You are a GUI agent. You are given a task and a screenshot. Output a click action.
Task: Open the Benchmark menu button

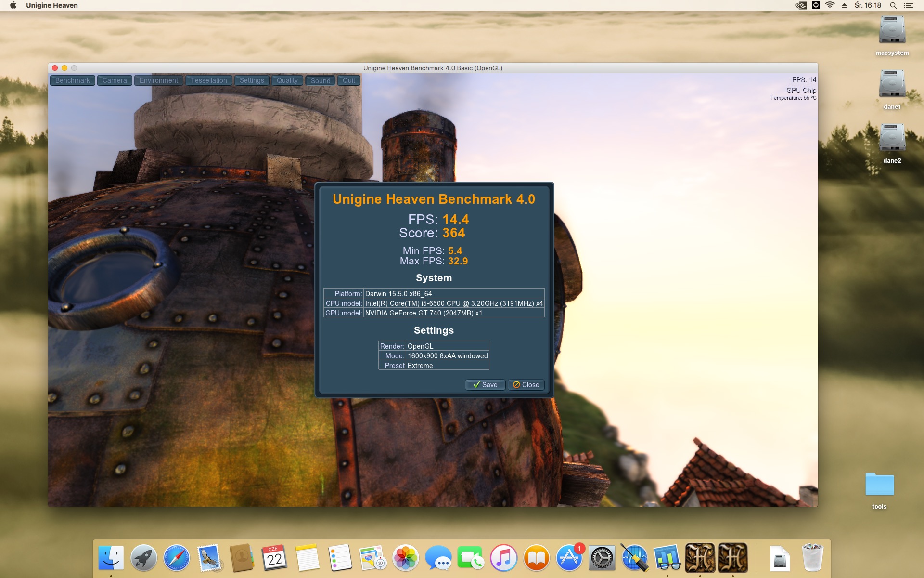[73, 80]
